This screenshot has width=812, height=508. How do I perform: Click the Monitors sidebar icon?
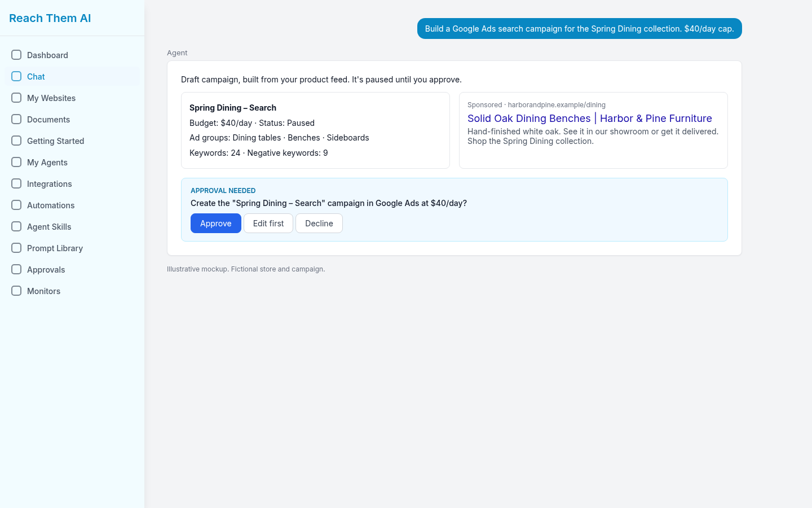(x=16, y=291)
